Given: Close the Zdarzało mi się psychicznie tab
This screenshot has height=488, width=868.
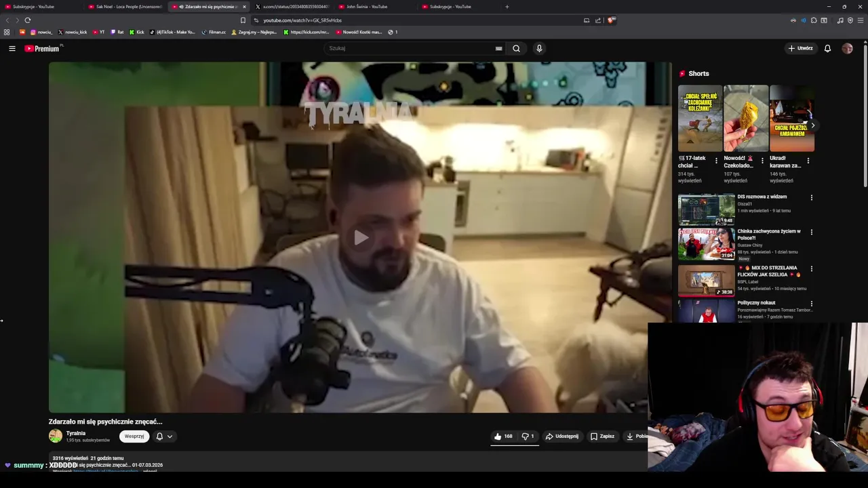Looking at the screenshot, I should tap(244, 7).
